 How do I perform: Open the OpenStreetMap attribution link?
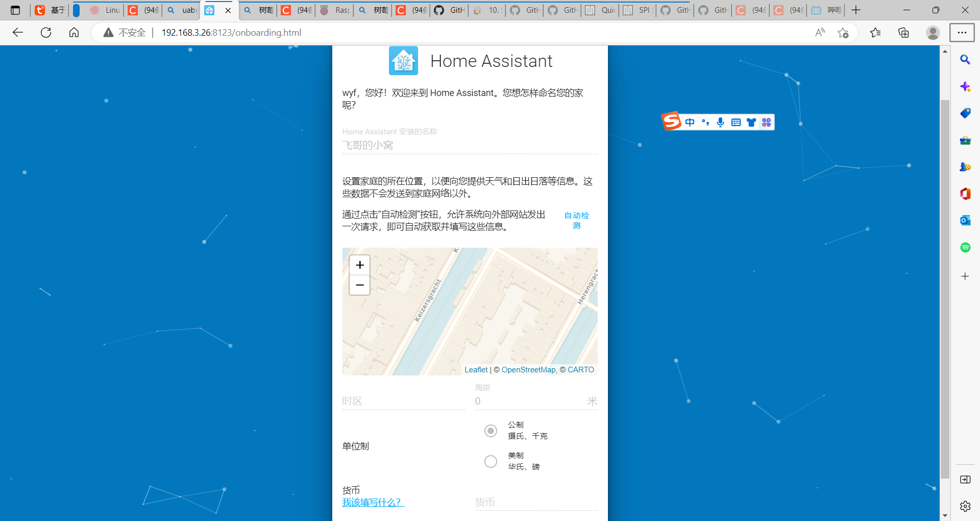pos(528,370)
